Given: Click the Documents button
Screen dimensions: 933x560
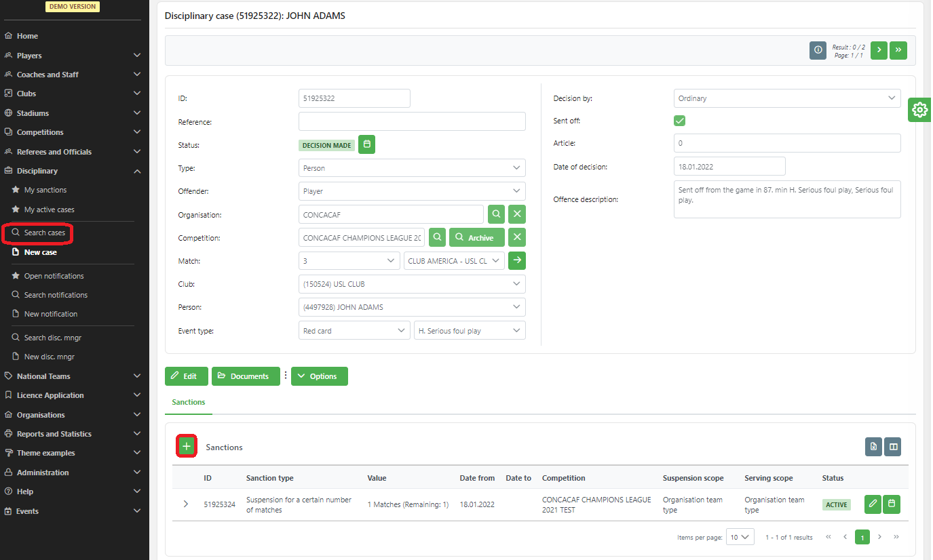Looking at the screenshot, I should coord(246,376).
